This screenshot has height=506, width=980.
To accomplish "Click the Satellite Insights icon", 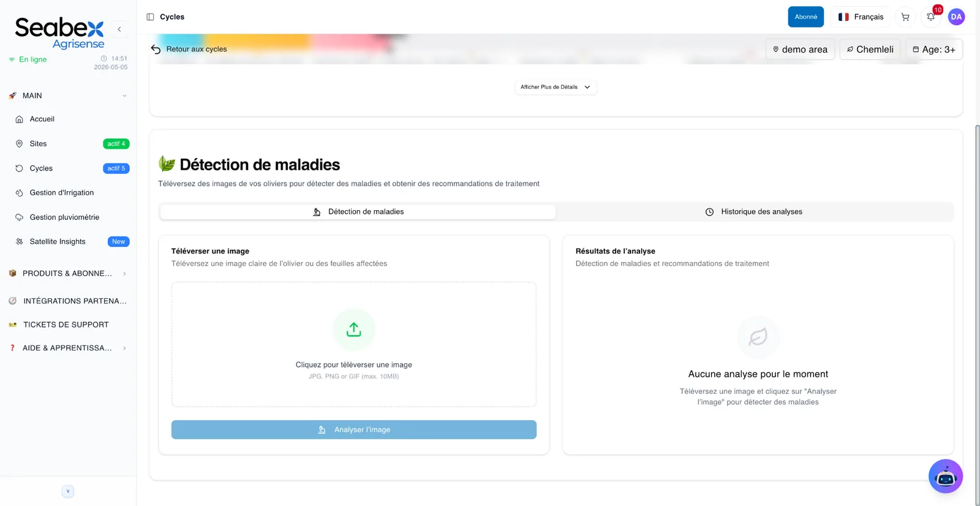I will tap(19, 242).
